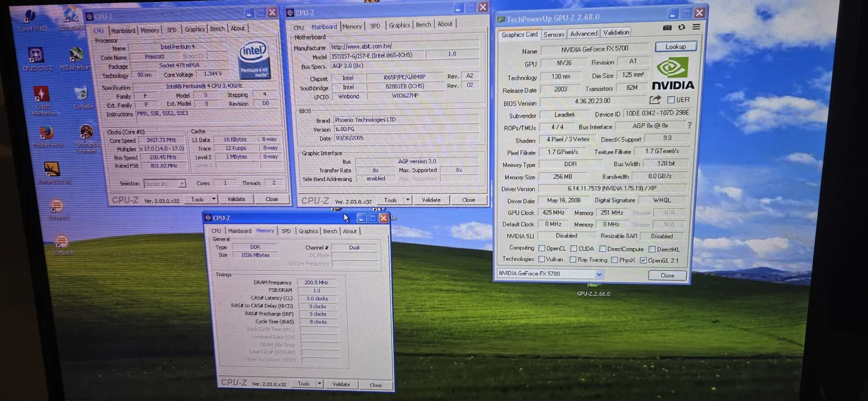Click the title bar icon of CPU-Z Memory window
Viewport: 868px width, 401px height.
pos(208,218)
